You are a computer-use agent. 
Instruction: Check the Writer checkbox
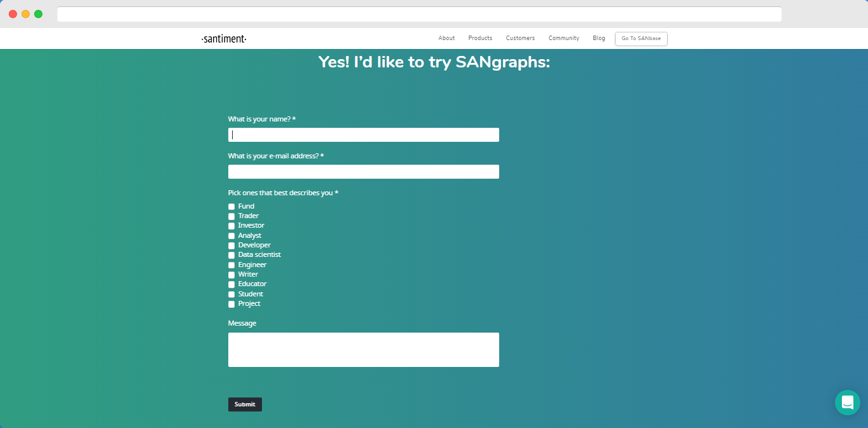click(x=231, y=275)
